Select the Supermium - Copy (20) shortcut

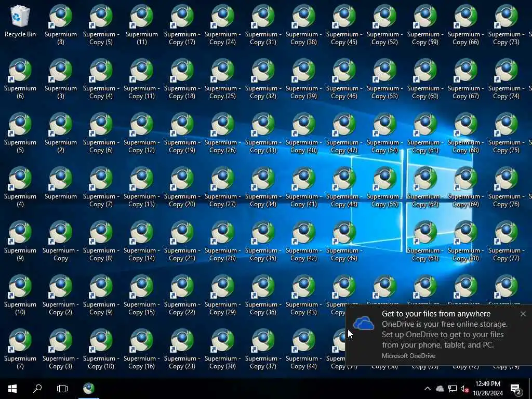tap(182, 187)
